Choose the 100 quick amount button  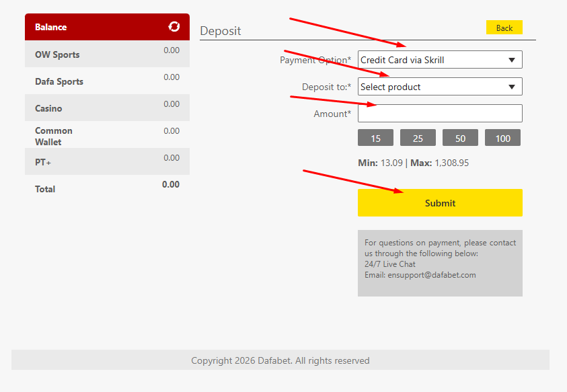coord(502,138)
